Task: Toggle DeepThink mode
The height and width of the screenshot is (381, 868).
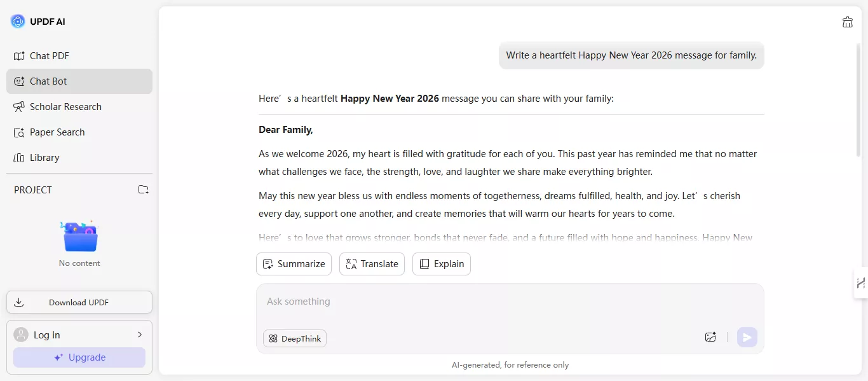Action: click(x=295, y=338)
